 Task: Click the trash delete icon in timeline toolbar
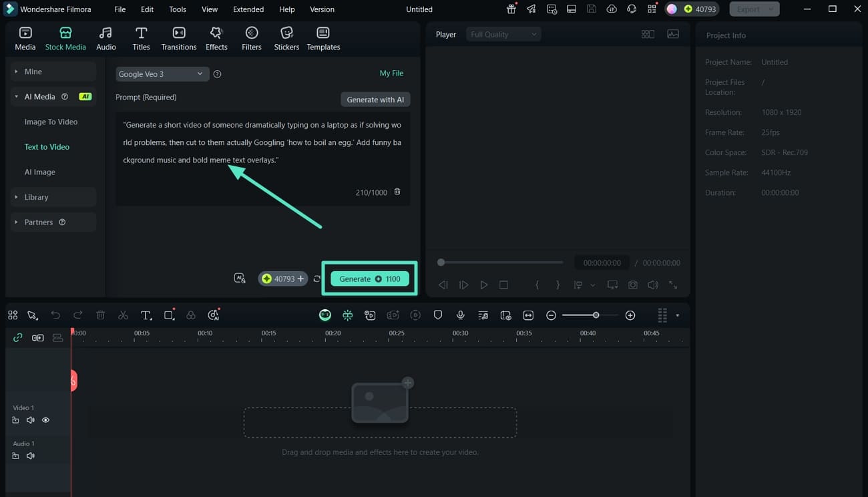click(x=100, y=315)
